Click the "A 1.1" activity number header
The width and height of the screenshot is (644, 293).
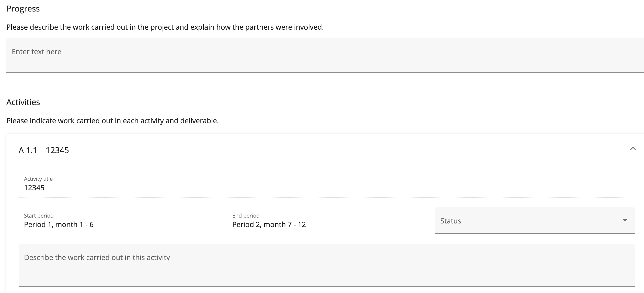(28, 150)
